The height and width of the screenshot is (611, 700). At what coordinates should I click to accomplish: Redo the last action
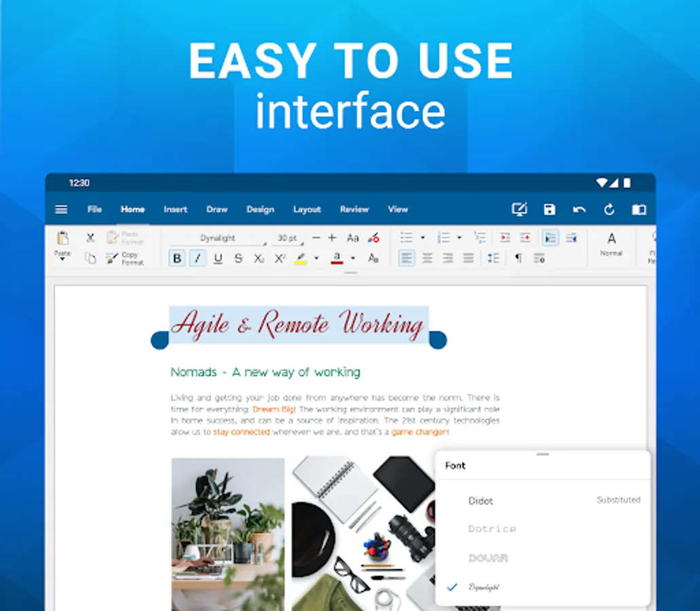point(610,209)
